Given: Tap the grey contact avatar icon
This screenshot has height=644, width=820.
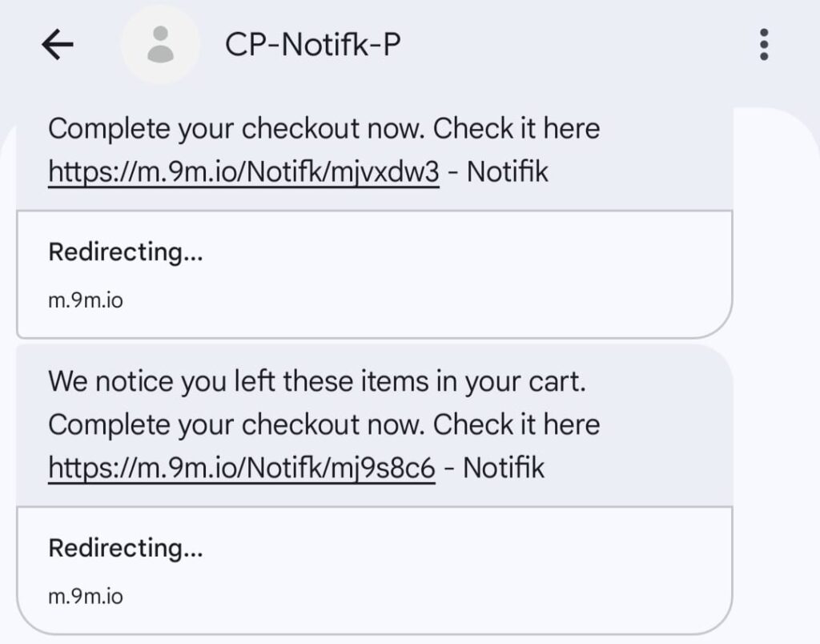Looking at the screenshot, I should pos(163,45).
